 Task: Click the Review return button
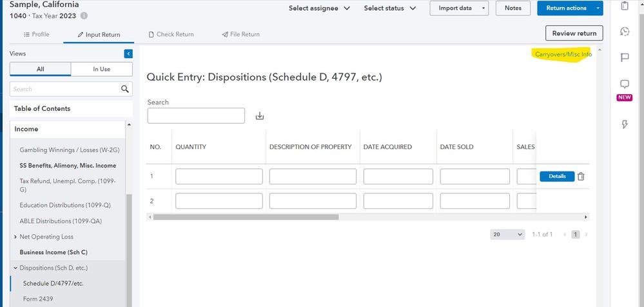(573, 34)
